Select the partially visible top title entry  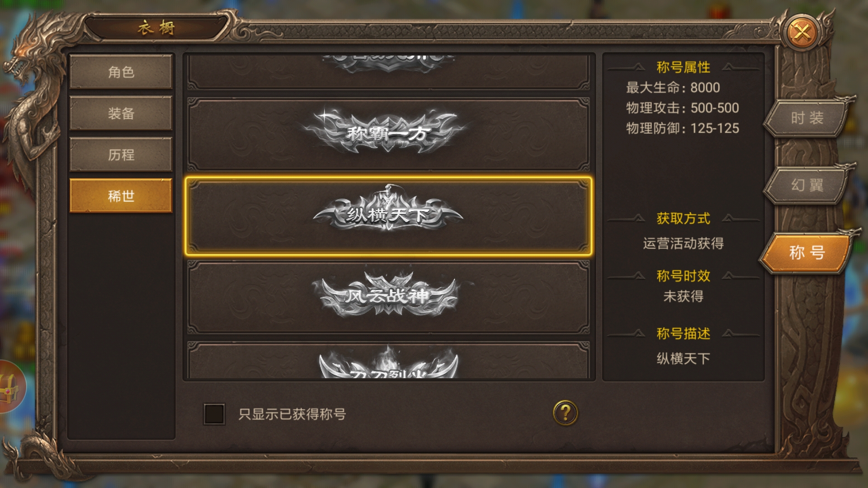click(x=388, y=72)
